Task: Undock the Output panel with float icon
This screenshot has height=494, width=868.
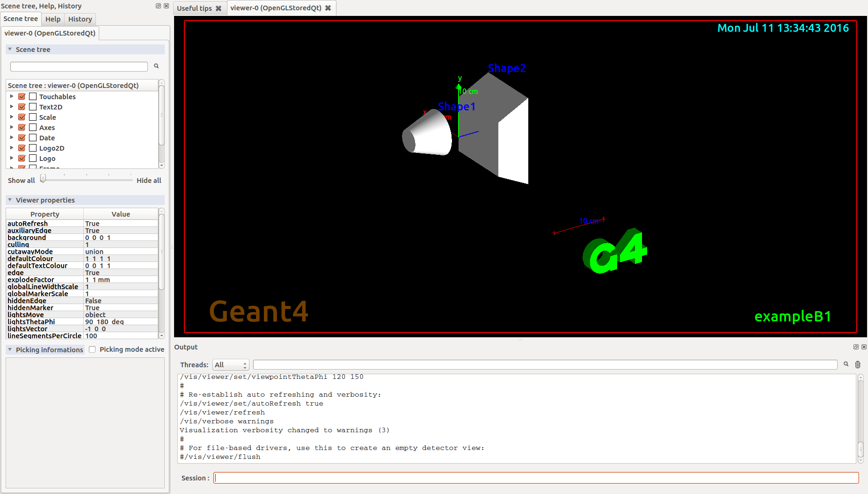Action: pos(856,347)
